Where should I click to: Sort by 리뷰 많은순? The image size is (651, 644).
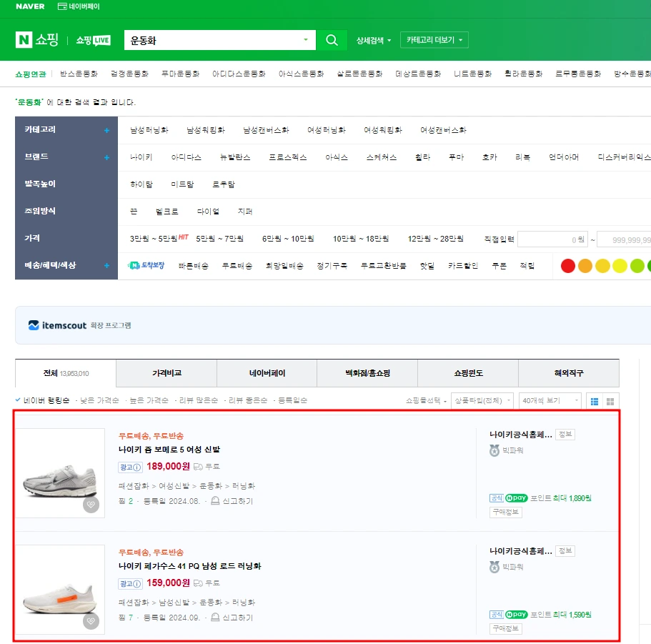pos(198,400)
